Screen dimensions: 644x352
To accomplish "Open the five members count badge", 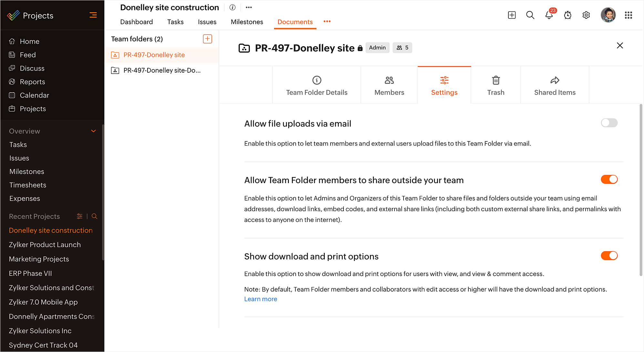I will click(x=402, y=48).
